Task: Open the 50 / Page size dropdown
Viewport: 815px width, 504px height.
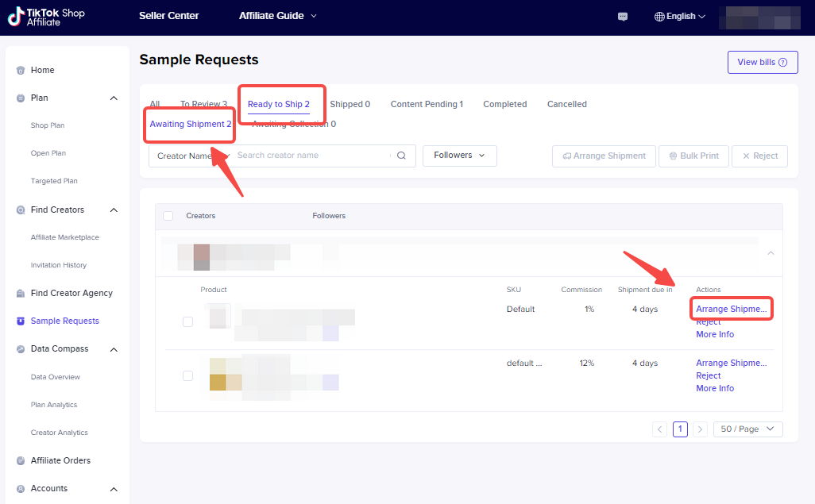Action: coord(747,429)
